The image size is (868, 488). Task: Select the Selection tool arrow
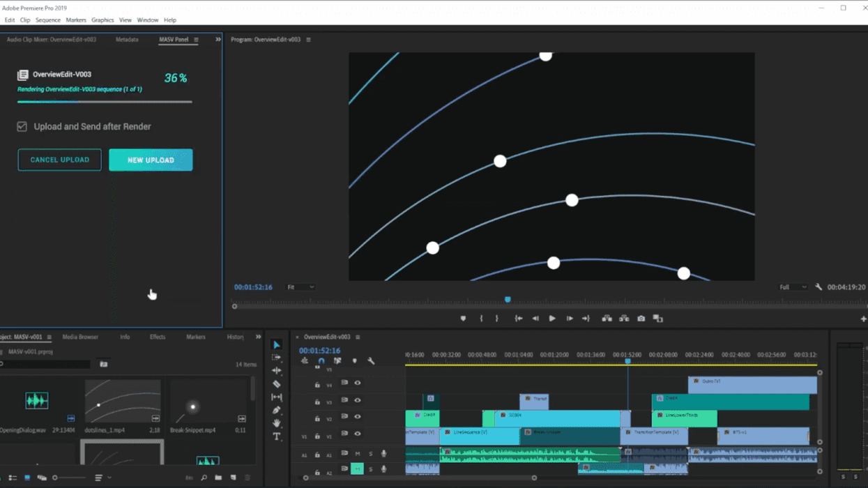(x=277, y=344)
